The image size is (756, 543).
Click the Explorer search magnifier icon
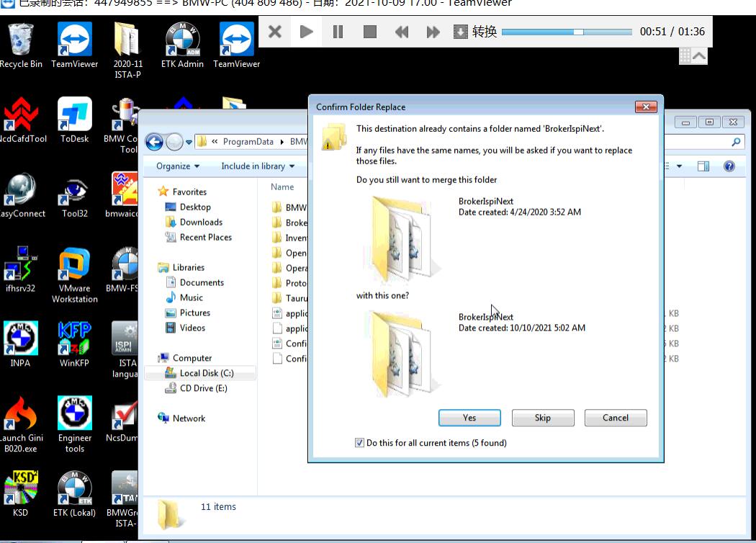coord(736,142)
